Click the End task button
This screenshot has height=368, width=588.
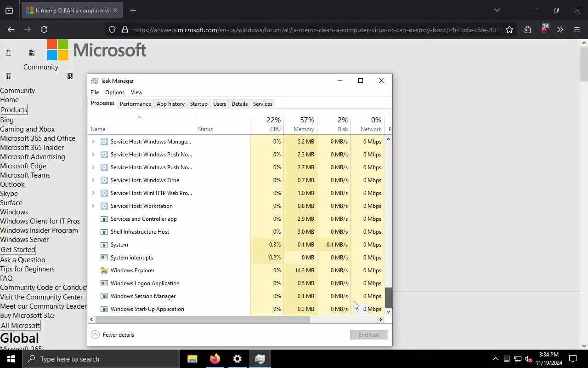369,335
